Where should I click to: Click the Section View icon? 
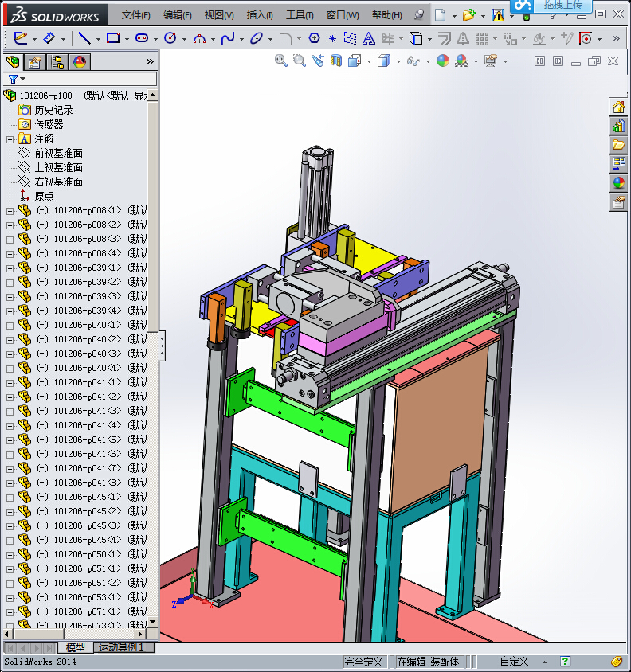click(x=336, y=61)
